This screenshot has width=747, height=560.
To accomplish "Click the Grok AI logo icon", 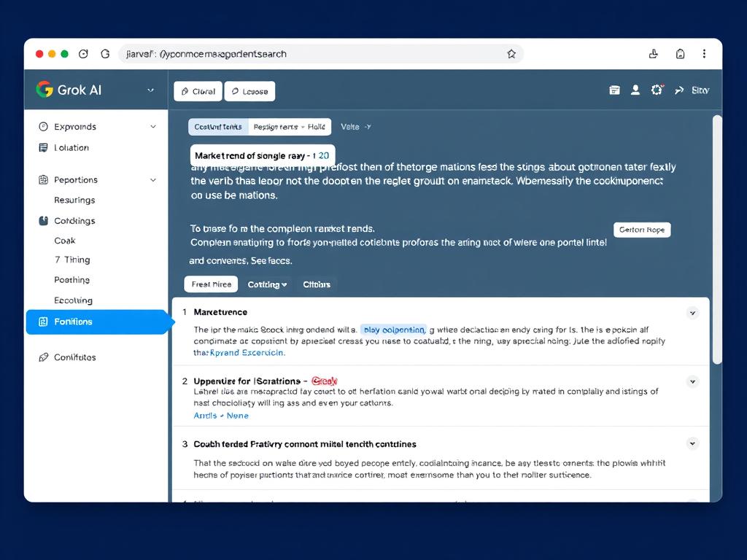I will [x=44, y=90].
